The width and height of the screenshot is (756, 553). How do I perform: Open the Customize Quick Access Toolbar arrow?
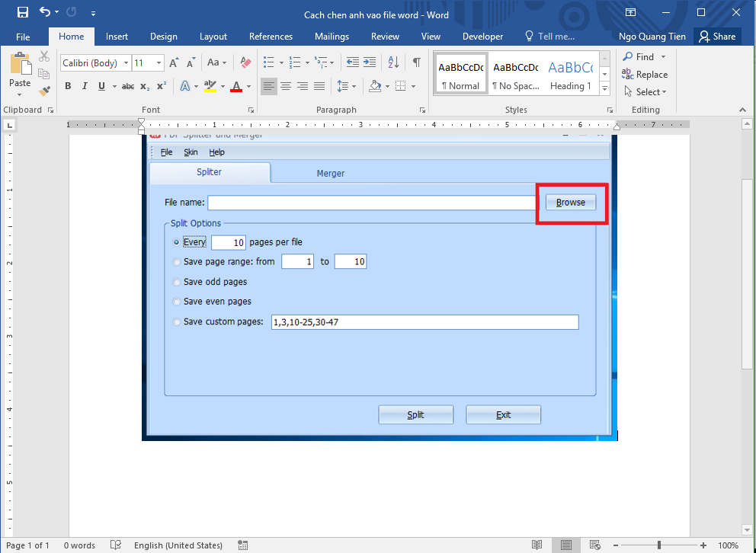(93, 13)
